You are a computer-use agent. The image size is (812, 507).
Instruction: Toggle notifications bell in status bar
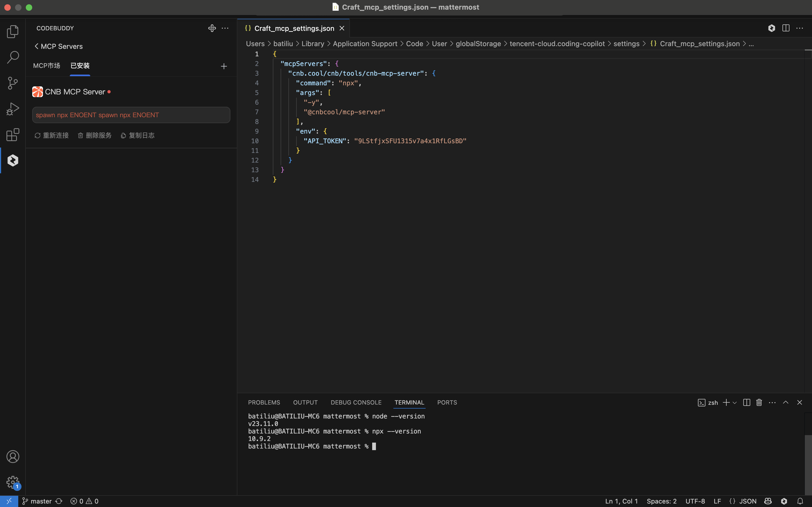click(800, 501)
